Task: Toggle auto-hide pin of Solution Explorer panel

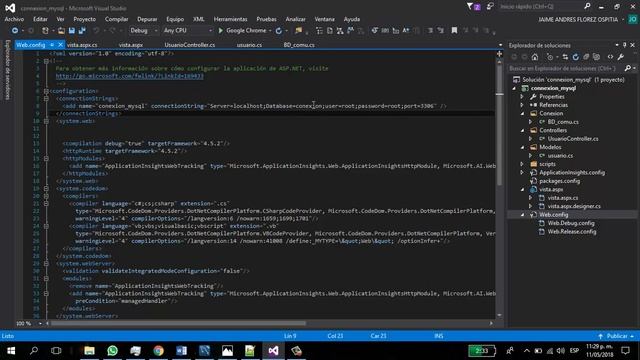Action: (x=624, y=45)
